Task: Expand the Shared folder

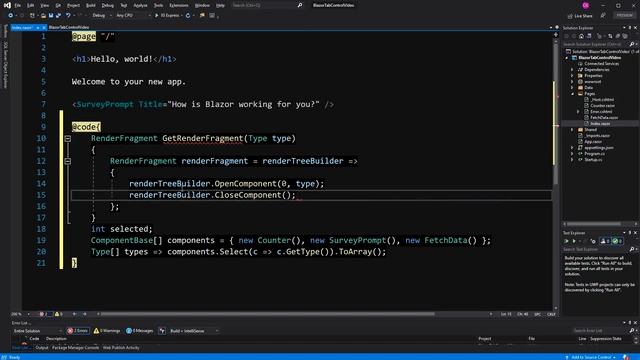Action: tap(572, 130)
